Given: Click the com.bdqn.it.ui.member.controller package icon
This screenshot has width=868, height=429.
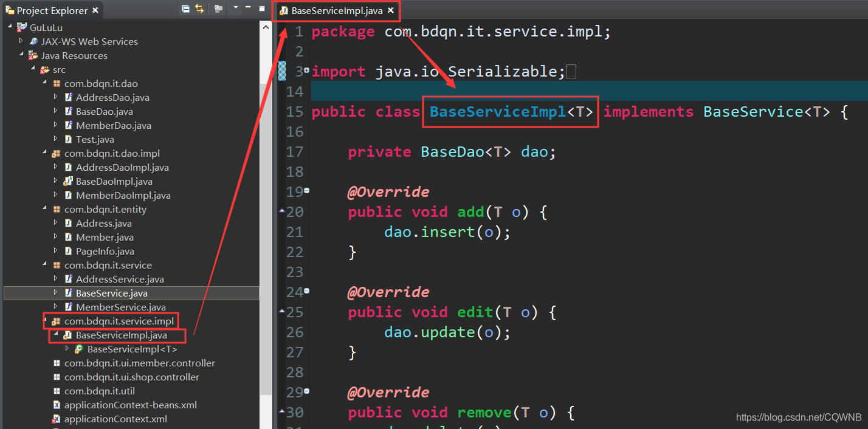Looking at the screenshot, I should 57,363.
